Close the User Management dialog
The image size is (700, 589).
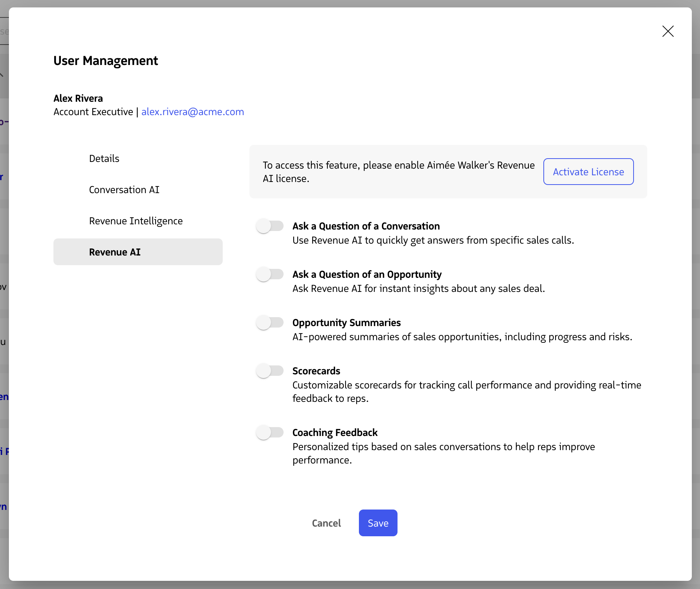[668, 31]
